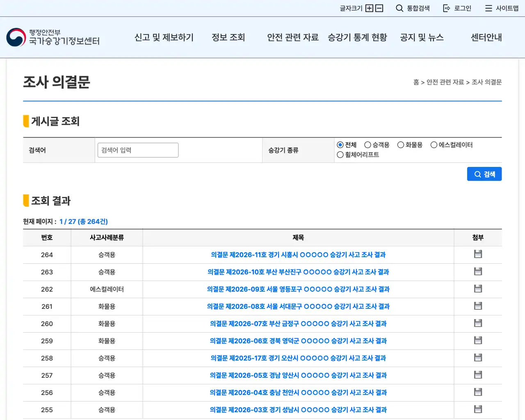Screen dimensions: 525x420
Task: Download attachment for row 258
Action: pyautogui.click(x=478, y=358)
